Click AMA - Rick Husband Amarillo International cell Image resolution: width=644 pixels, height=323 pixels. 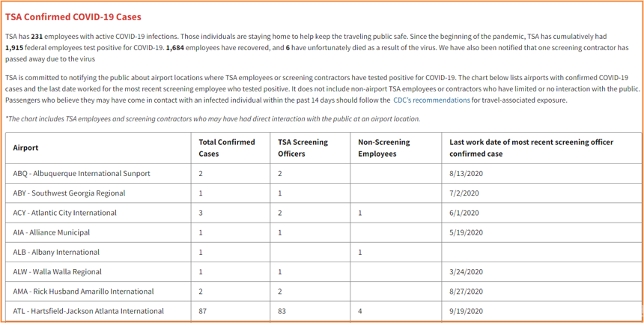tap(98, 292)
